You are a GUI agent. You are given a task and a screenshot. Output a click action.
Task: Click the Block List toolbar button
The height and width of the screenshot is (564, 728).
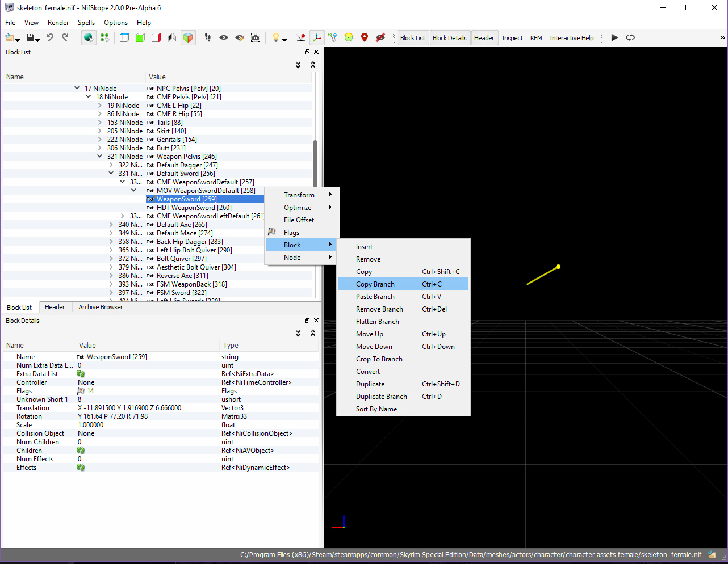coord(413,38)
